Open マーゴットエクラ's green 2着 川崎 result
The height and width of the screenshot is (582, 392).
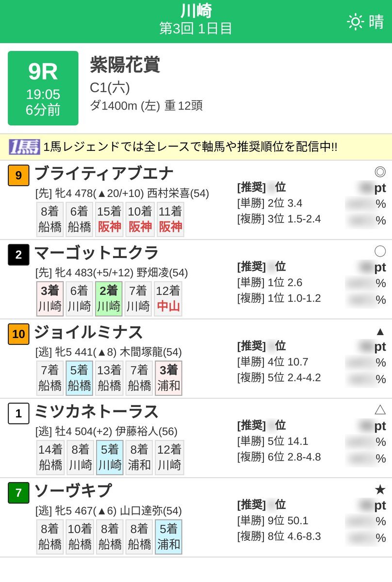point(109,299)
